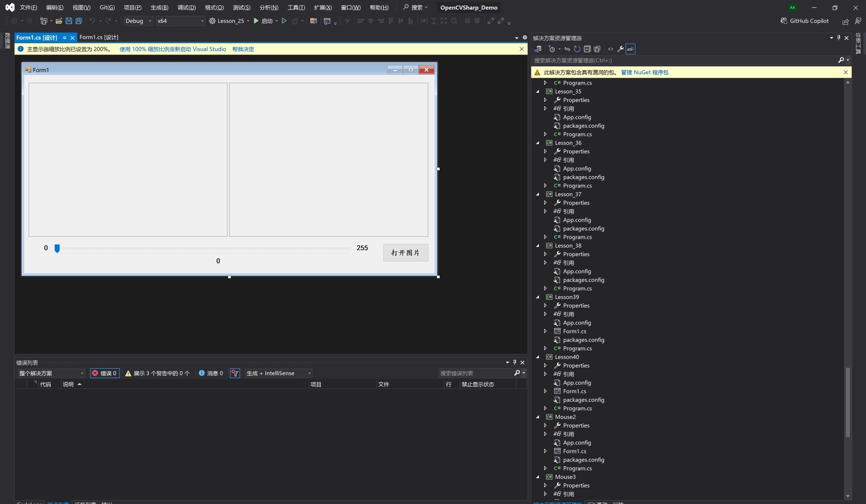Open the 调试(D) menu
The width and height of the screenshot is (866, 504).
coord(186,7)
